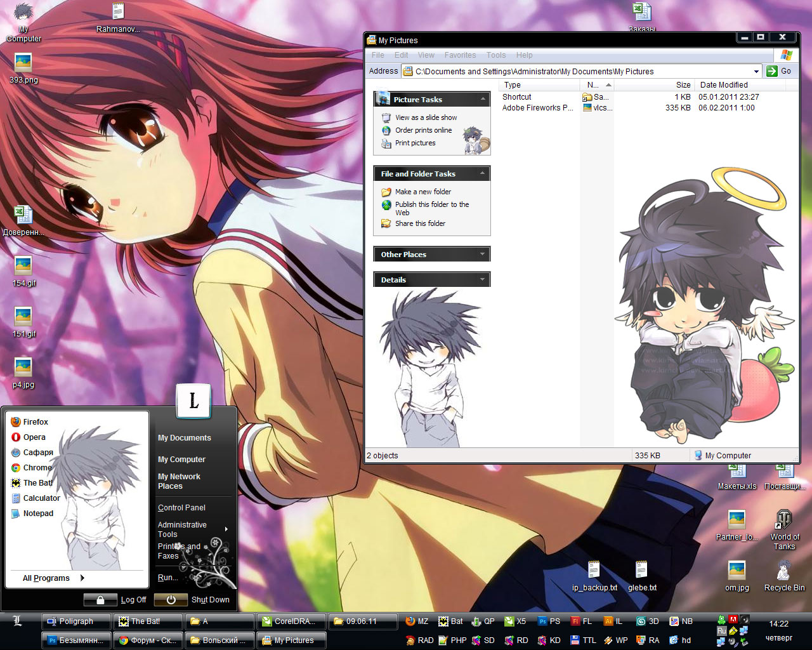Select the ip_backup.txt desktop file

tap(594, 576)
